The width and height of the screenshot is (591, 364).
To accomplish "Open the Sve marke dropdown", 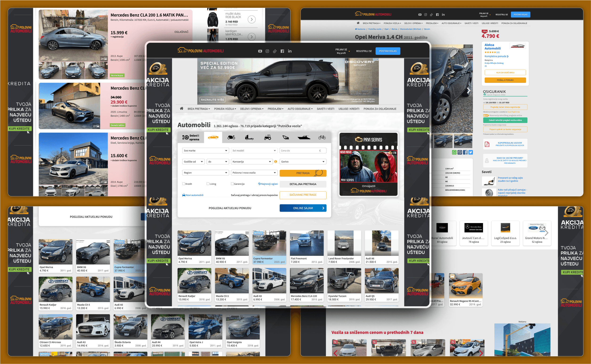I will tap(205, 151).
